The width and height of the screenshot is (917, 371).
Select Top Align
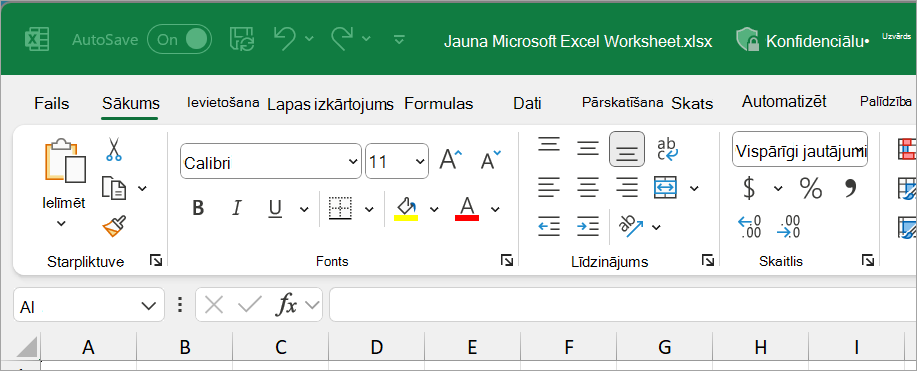coord(549,144)
